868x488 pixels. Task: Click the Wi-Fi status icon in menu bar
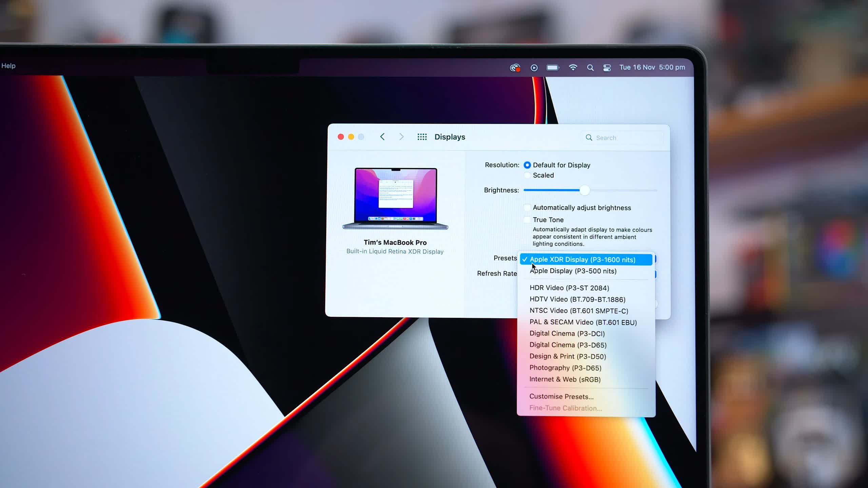[572, 67]
